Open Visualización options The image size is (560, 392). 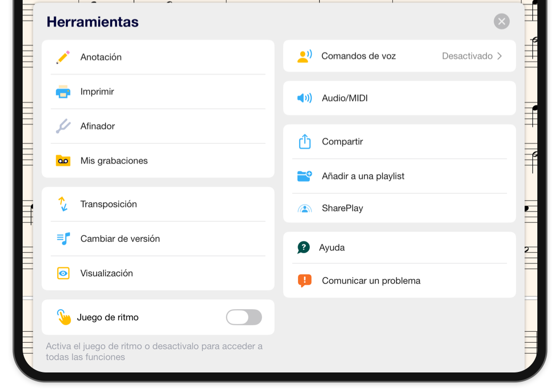tap(158, 273)
